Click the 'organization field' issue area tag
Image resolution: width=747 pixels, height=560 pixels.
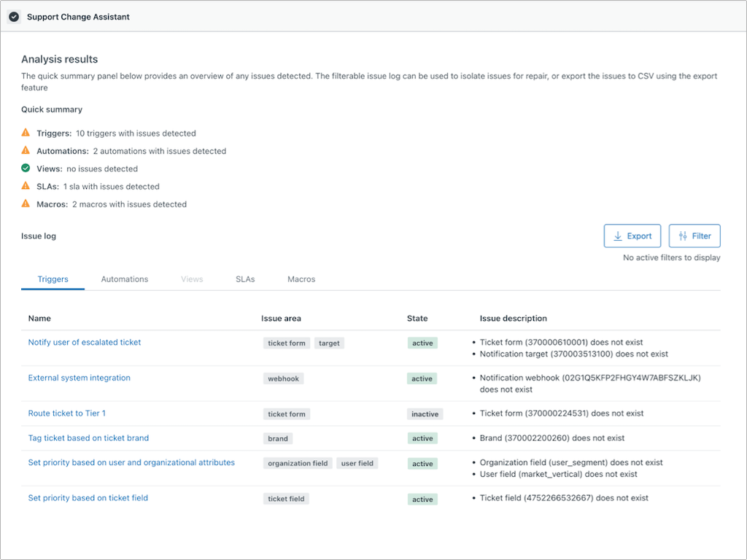pyautogui.click(x=298, y=464)
